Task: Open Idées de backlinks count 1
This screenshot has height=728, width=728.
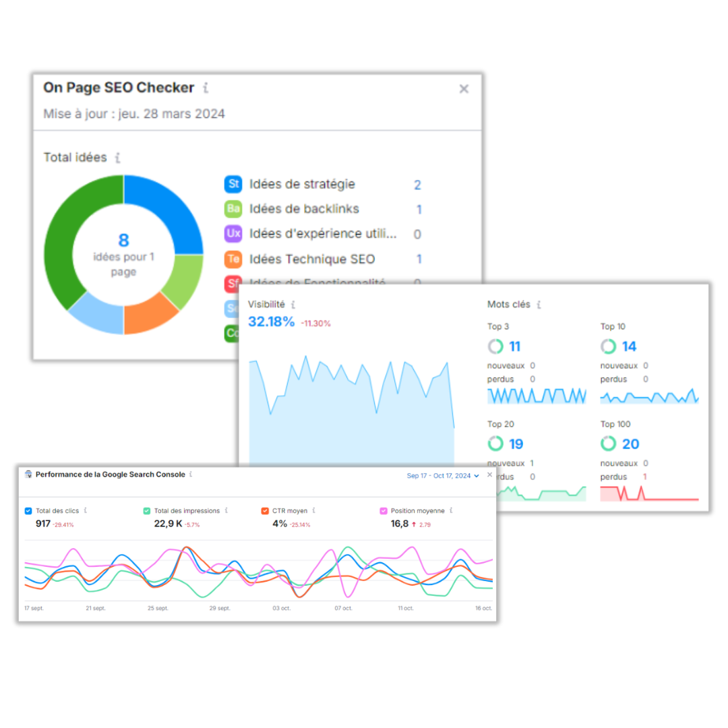Action: (419, 210)
